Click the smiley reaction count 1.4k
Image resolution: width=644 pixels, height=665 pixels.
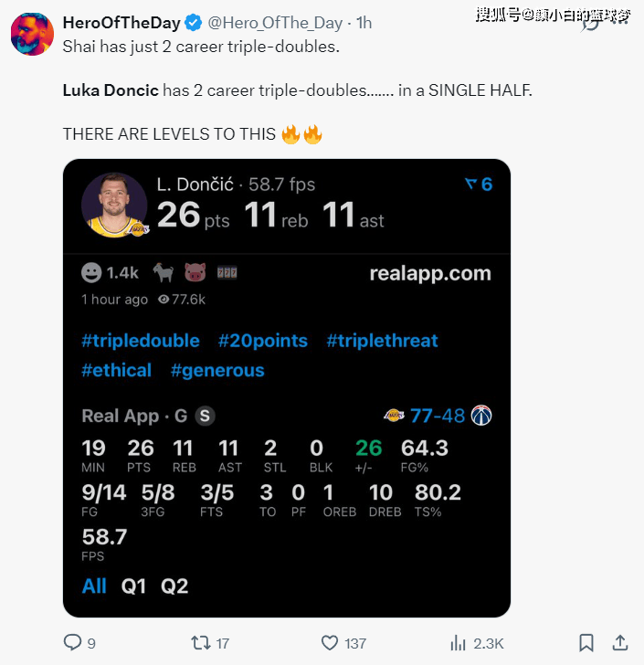110,272
